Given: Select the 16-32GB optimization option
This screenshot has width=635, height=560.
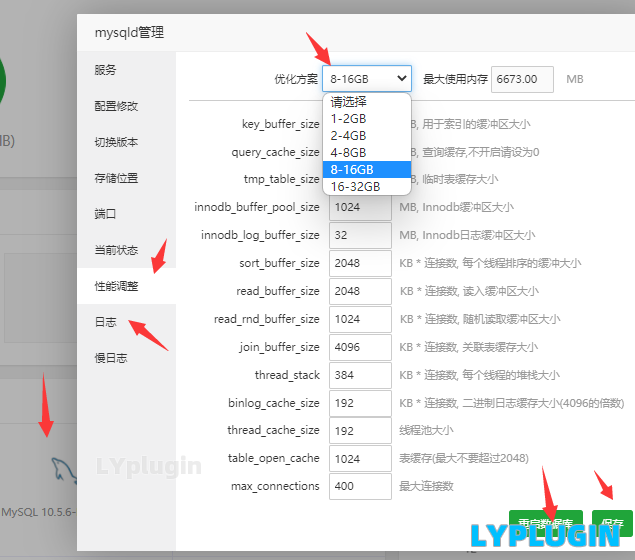Looking at the screenshot, I should pos(367,187).
